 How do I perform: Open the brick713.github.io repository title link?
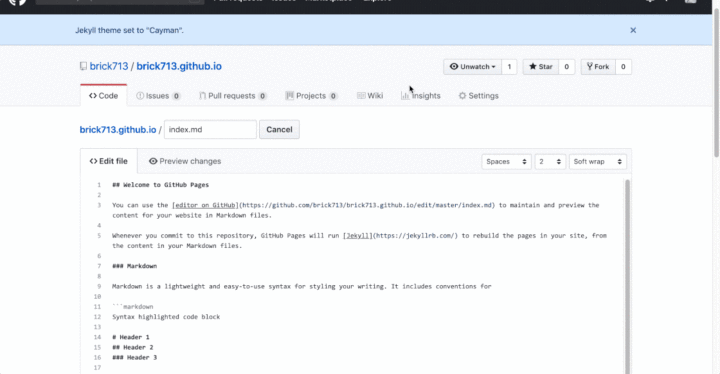point(179,66)
